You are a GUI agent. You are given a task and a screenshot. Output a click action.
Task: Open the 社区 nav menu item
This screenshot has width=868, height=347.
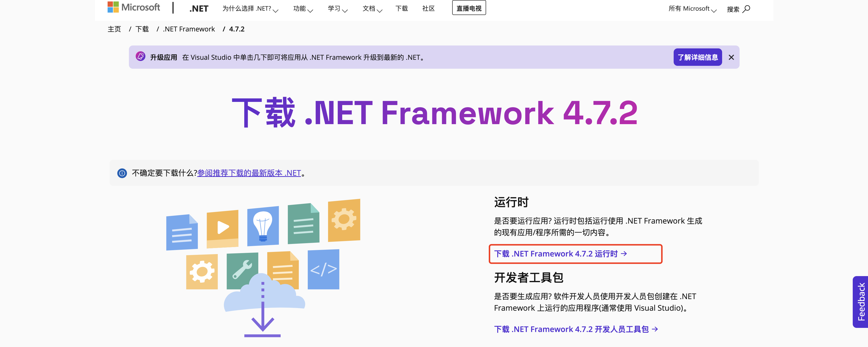click(x=428, y=9)
